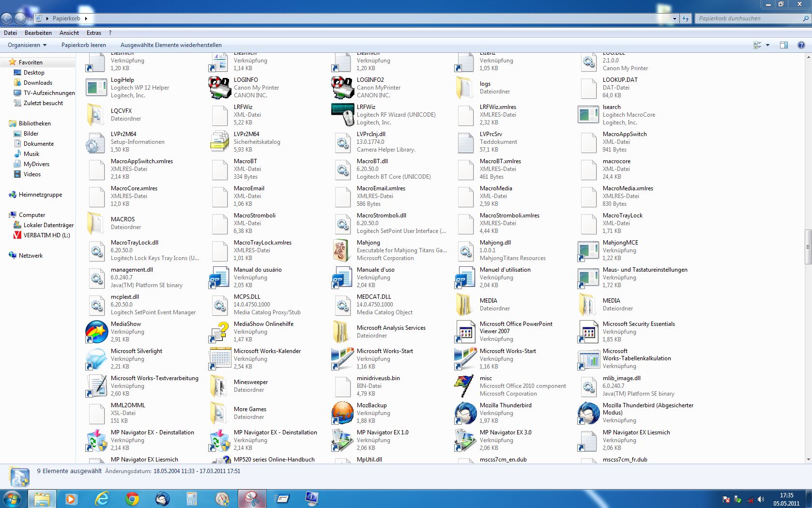Click the scrollbar down arrow
812x508 pixels.
click(808, 459)
